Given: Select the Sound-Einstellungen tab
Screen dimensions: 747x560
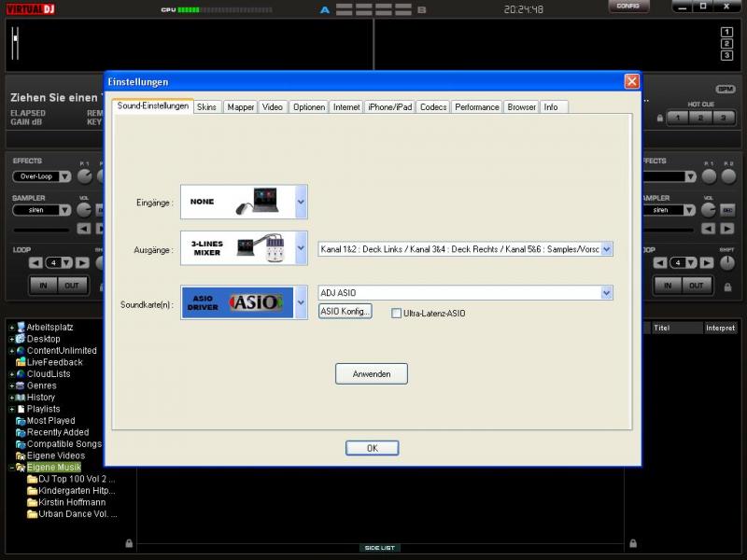Looking at the screenshot, I should coord(153,105).
